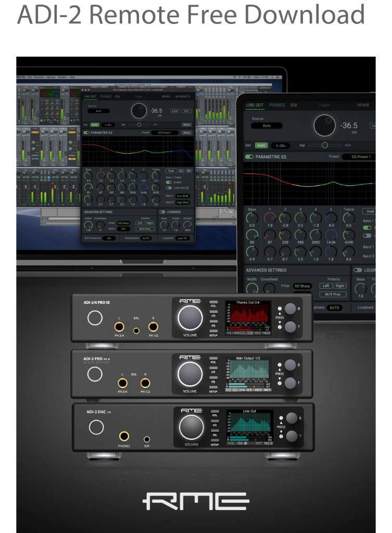Click the power button on the ADI-2 PRO unit
The image size is (392, 533).
click(95, 374)
